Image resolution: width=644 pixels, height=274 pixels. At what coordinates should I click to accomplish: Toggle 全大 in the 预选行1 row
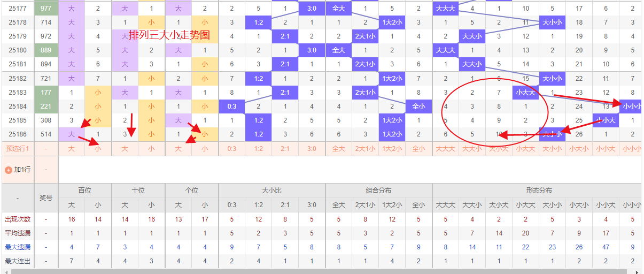point(339,148)
